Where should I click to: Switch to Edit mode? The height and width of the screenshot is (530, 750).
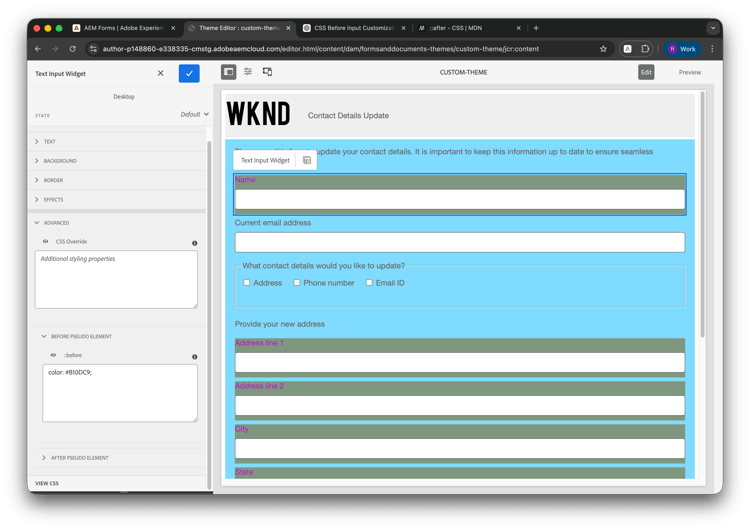point(646,72)
